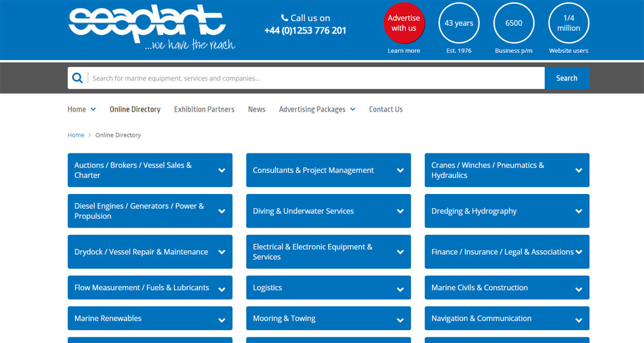The image size is (644, 343).
Task: Click the phone icon beside Call us on
Action: pos(284,17)
